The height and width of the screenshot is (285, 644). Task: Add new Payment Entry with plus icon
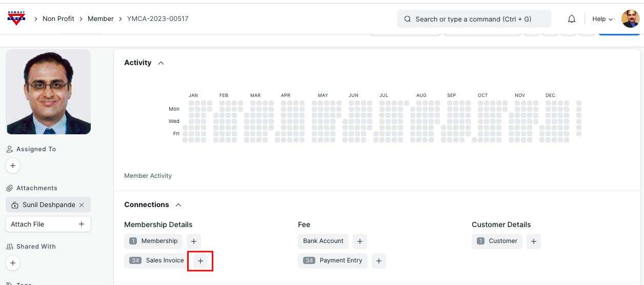pyautogui.click(x=378, y=261)
